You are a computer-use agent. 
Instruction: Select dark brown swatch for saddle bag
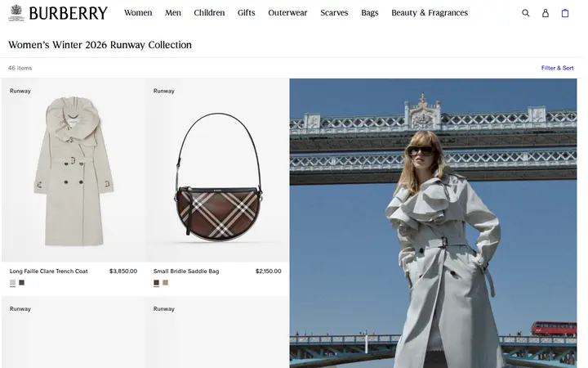pyautogui.click(x=156, y=283)
